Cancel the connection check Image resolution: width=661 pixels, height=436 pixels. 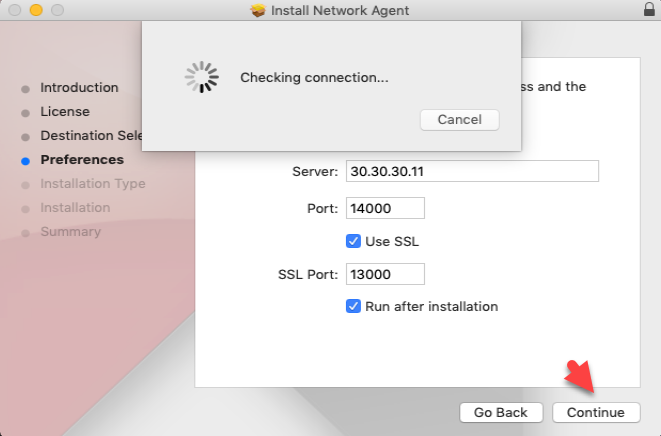coord(459,120)
